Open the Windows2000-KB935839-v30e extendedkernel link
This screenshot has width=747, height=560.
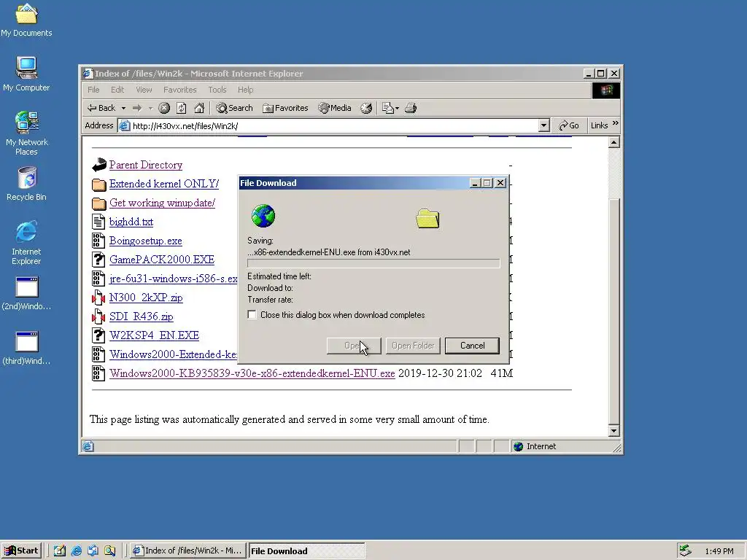click(x=252, y=373)
